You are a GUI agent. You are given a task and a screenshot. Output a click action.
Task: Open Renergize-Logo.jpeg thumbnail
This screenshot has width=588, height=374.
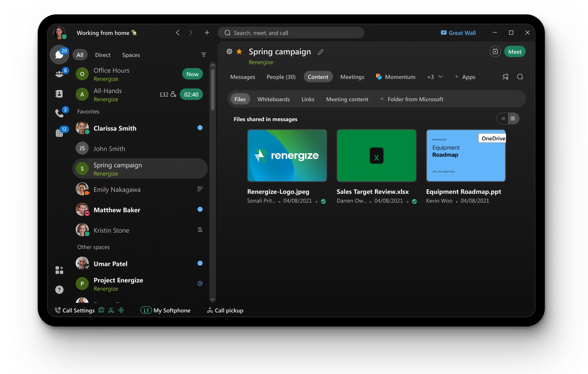(x=287, y=156)
